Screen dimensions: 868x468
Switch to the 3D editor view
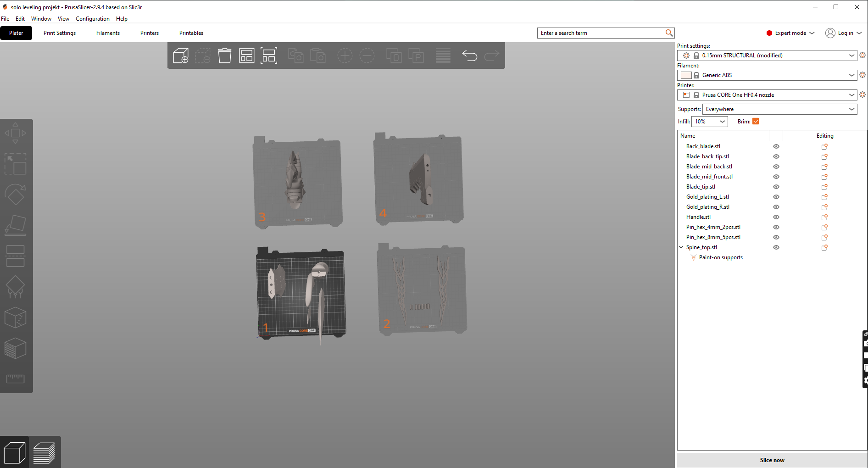pyautogui.click(x=15, y=453)
